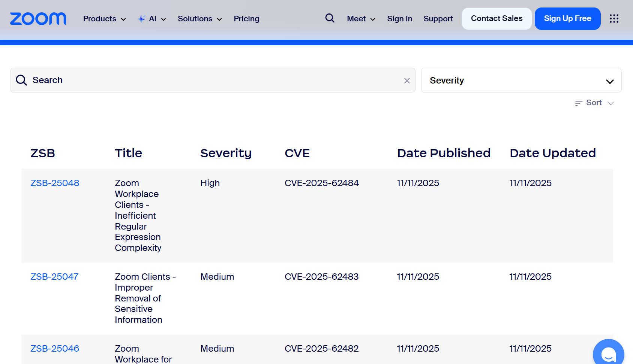The width and height of the screenshot is (633, 364).
Task: Click the magnifier icon in the bulletin search box
Action: point(21,80)
